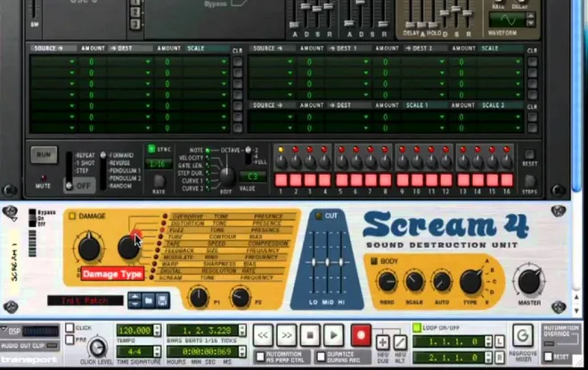Screen dimensions: 588x370
Task: Click first CLR button in left mod matrix
Action: coord(237,62)
